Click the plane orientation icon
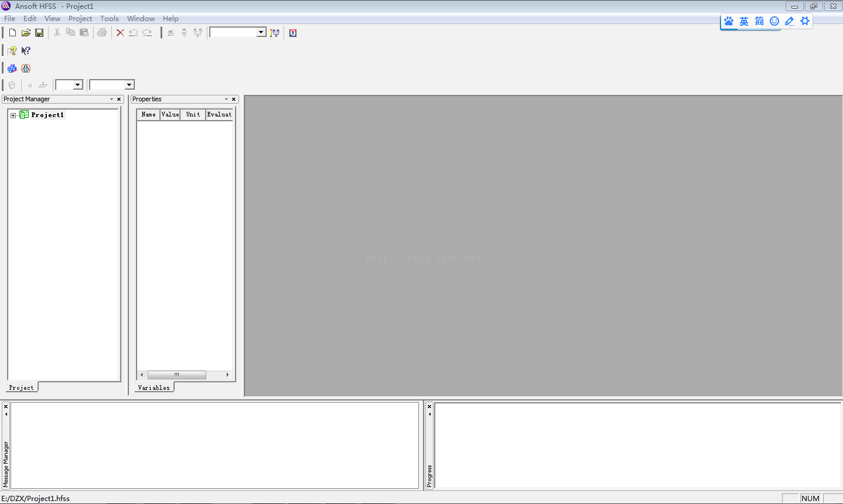The width and height of the screenshot is (843, 504). (x=43, y=85)
